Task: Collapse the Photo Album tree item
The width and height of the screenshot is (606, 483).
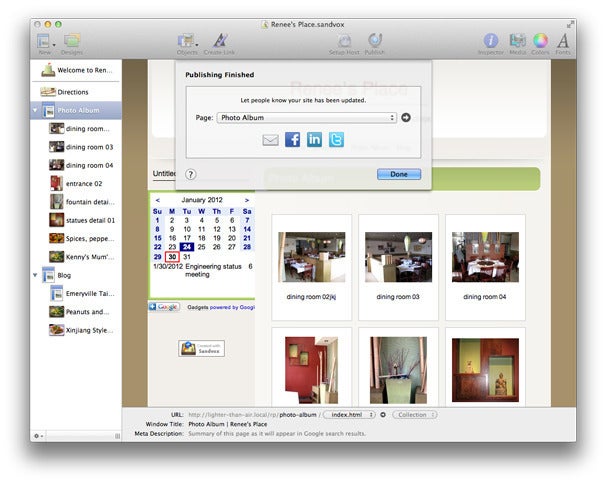Action: 35,111
